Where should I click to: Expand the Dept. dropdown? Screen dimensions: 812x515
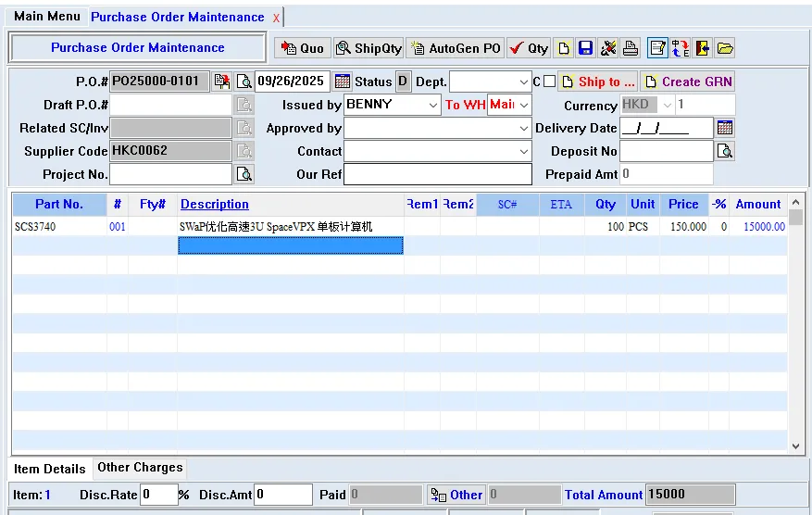[x=524, y=82]
